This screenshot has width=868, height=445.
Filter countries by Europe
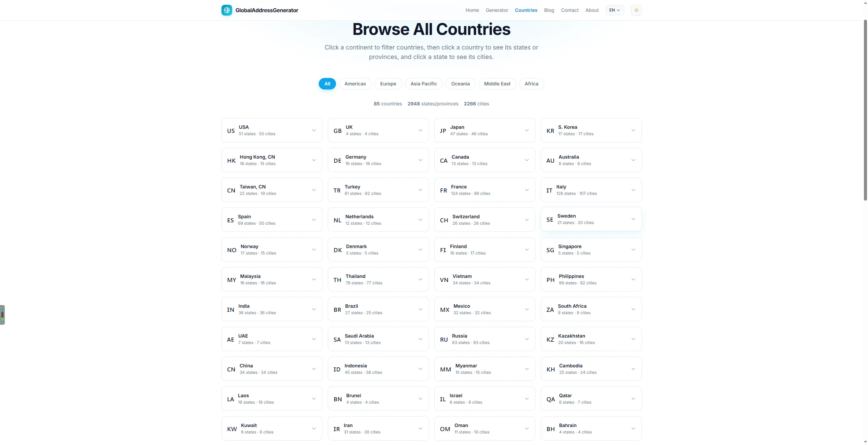(x=388, y=84)
